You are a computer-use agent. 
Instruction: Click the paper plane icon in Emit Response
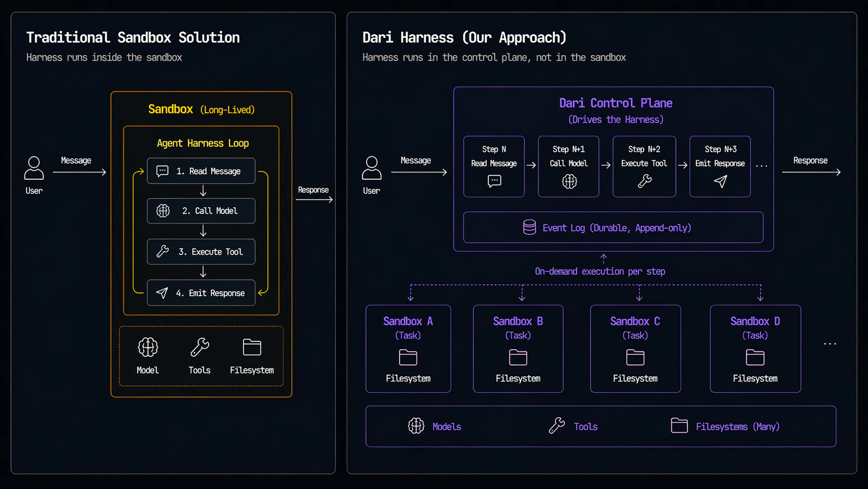point(161,293)
